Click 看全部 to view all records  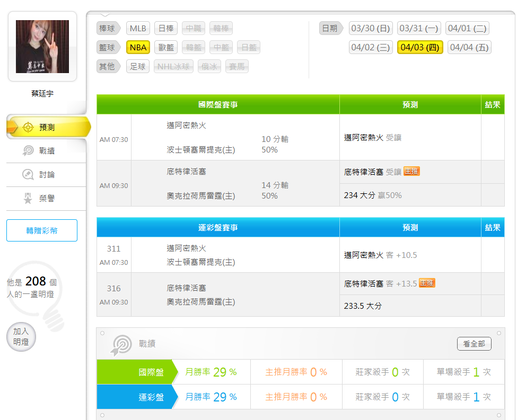[x=474, y=344]
